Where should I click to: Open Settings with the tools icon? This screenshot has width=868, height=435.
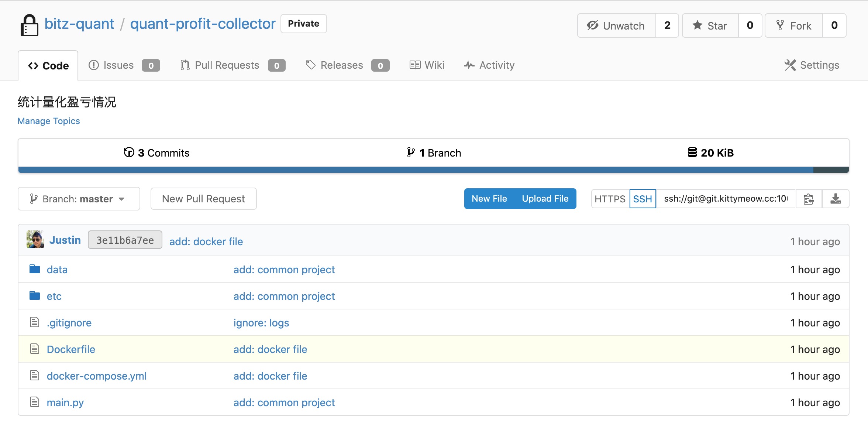812,65
